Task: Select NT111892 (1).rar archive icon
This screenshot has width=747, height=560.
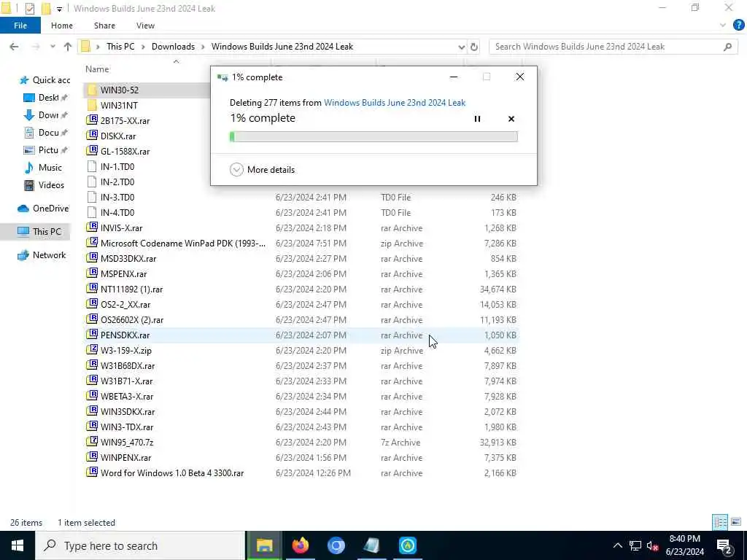Action: 92,289
